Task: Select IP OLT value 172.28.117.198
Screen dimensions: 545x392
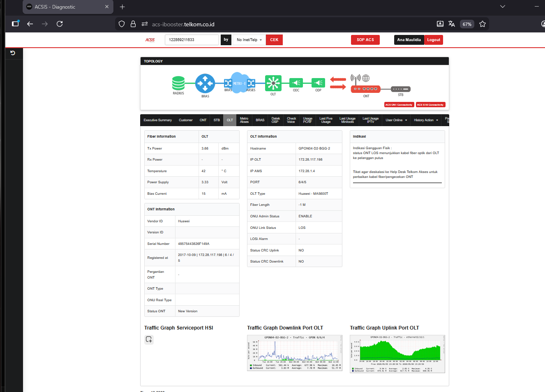Action: click(310, 159)
